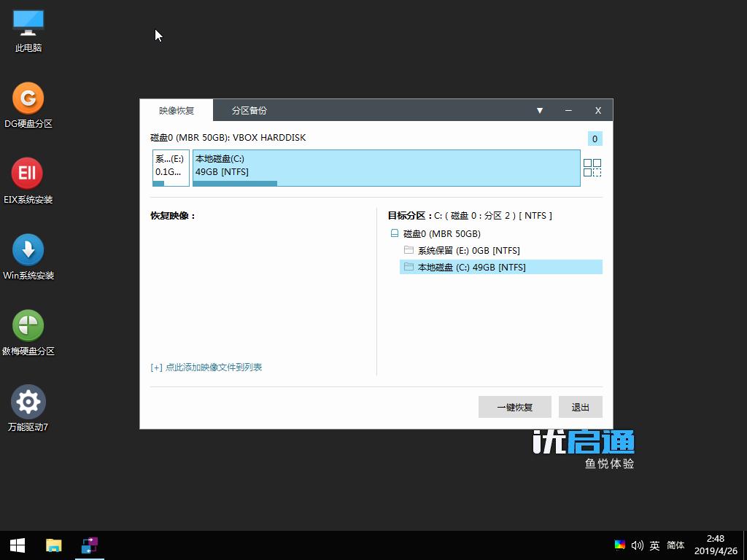Toggle input language via 英 indicator
Screen dimensions: 747x560
click(x=654, y=545)
